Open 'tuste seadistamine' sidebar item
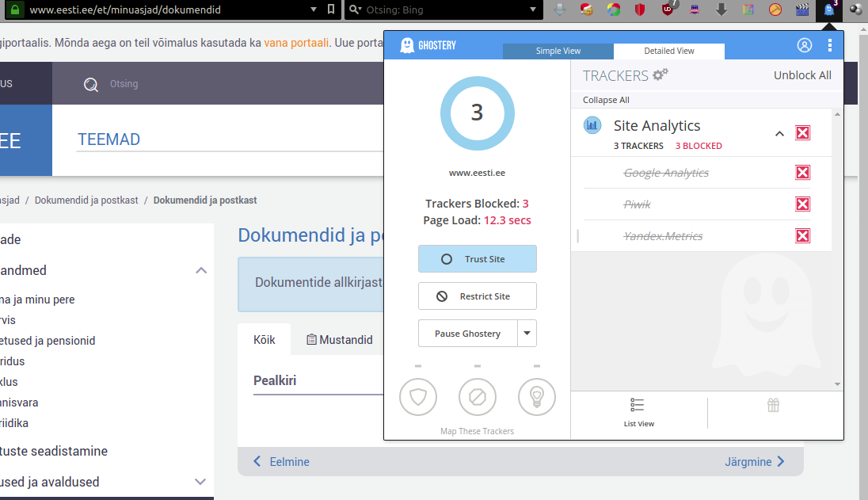The image size is (868, 500). [x=54, y=452]
